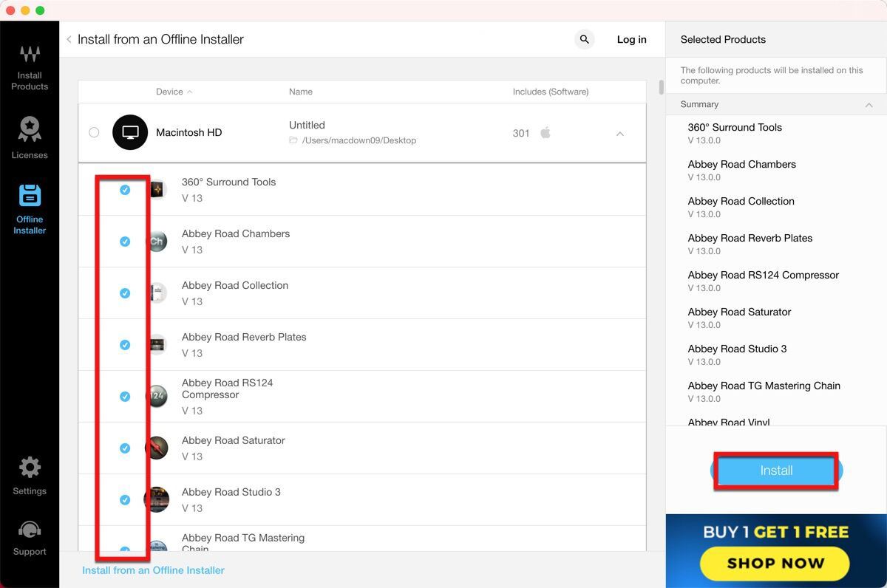
Task: Select Abbey Road Studio 3 in Summary
Action: [738, 349]
